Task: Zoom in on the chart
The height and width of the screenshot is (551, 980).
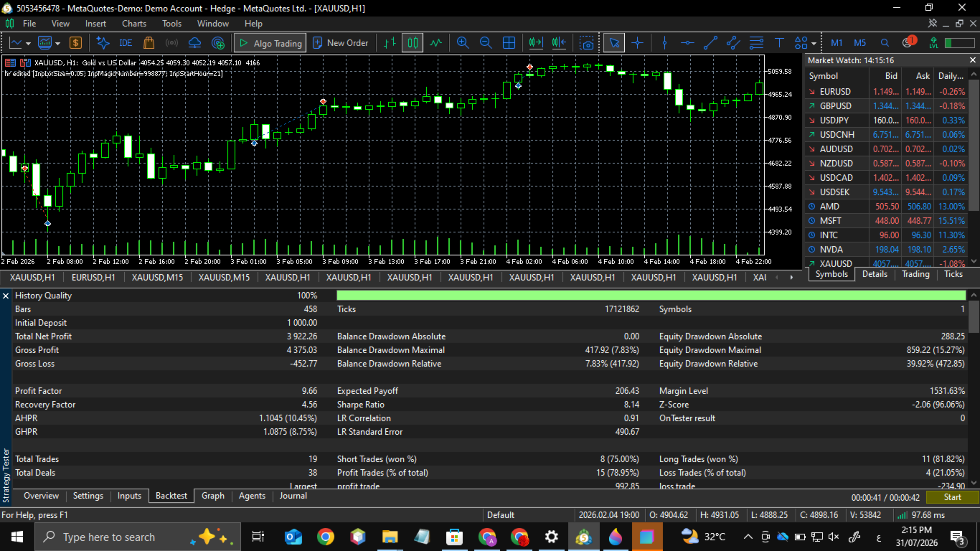Action: pos(463,43)
